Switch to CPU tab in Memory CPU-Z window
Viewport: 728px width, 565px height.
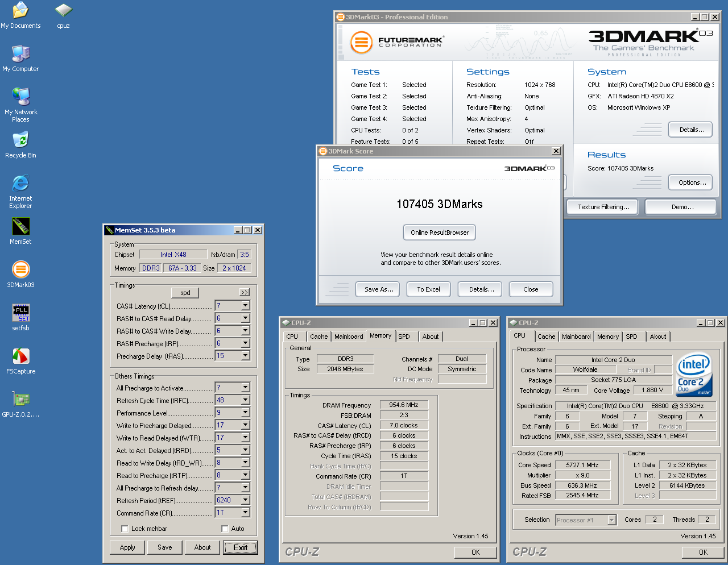292,336
